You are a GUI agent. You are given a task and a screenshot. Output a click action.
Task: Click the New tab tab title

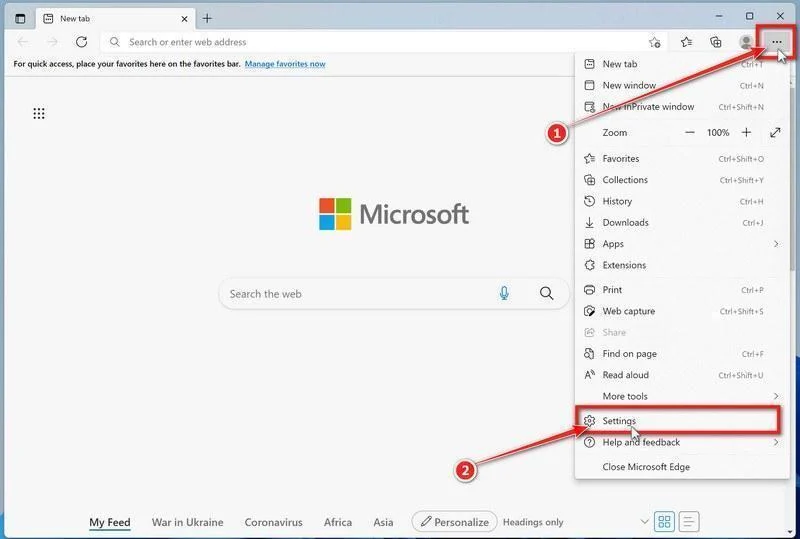75,19
